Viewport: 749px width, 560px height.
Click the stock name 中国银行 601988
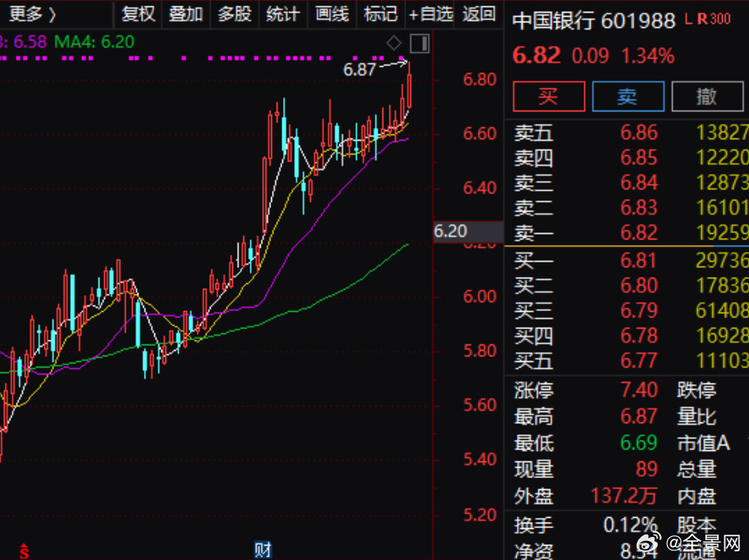click(x=594, y=21)
